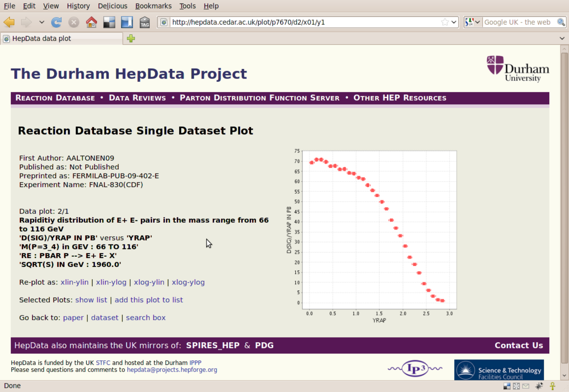Viewport: 569px width, 392px height.
Task: Open the Data Reviews page
Action: 137,98
